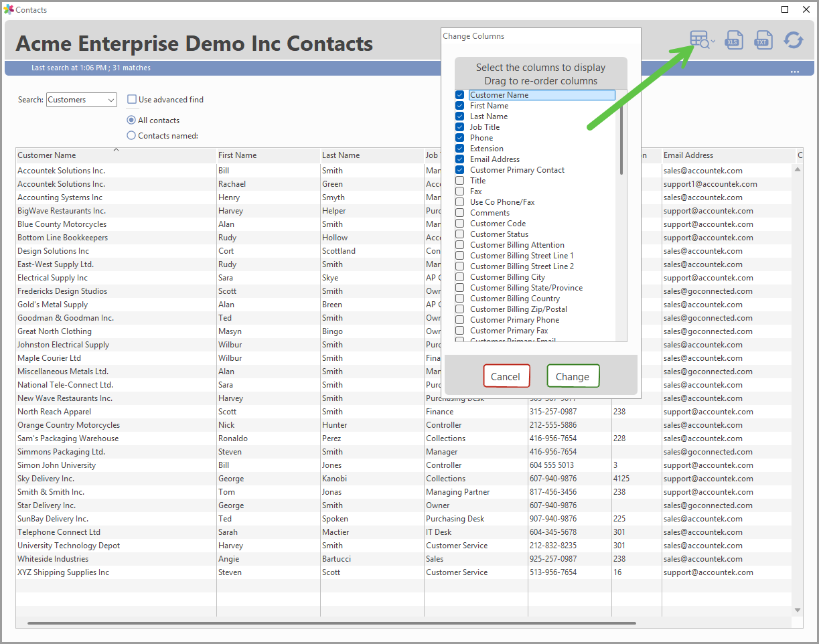Select the Whiteside Industries row

coord(404,559)
